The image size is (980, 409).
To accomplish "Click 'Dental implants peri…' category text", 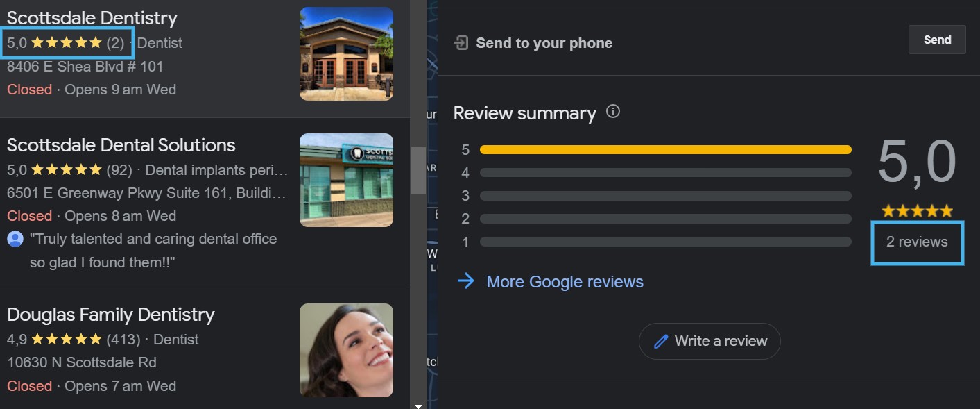I will 216,170.
